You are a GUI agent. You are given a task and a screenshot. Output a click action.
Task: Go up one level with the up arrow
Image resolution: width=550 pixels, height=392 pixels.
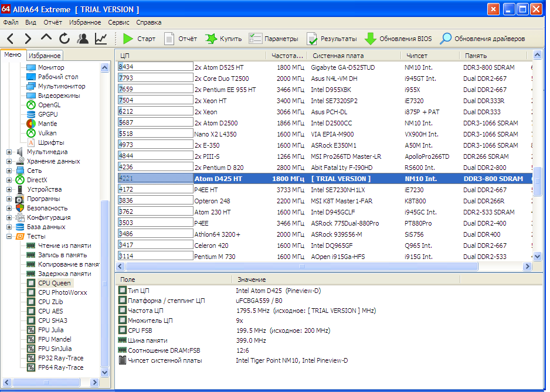coord(46,38)
